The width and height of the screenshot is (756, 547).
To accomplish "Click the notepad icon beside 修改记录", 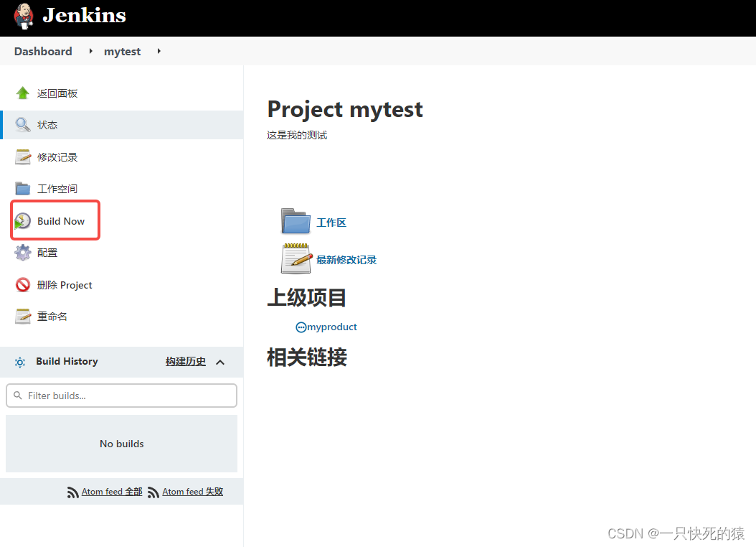I will pyautogui.click(x=23, y=156).
